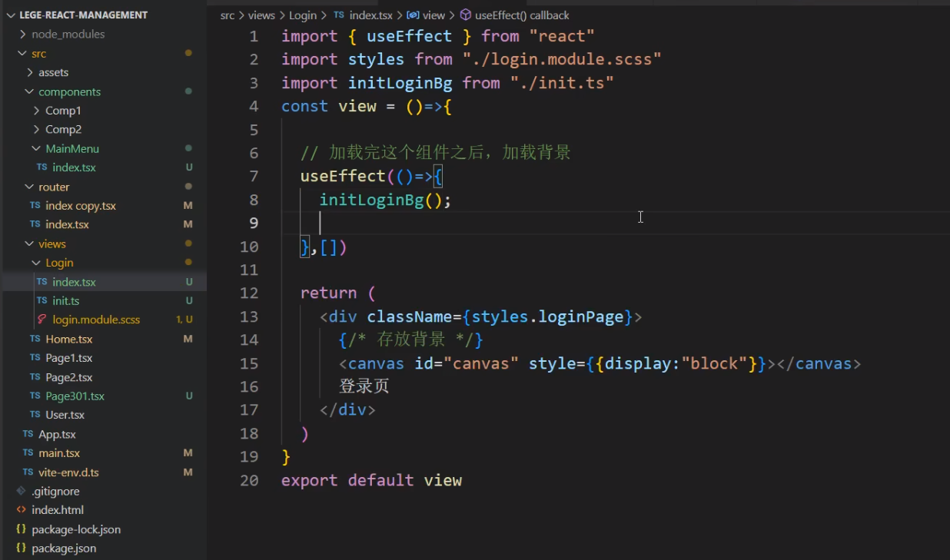Screen dimensions: 950x560
Task: Open .gitignore file
Action: coord(55,491)
